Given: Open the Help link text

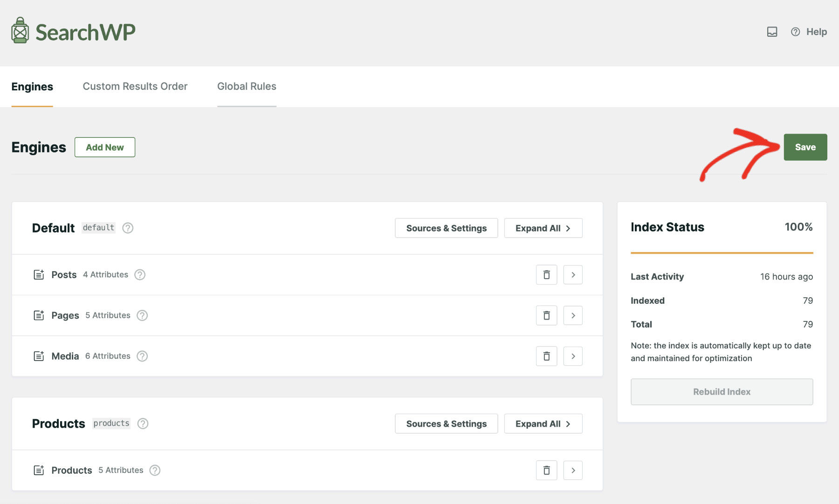Looking at the screenshot, I should tap(817, 32).
